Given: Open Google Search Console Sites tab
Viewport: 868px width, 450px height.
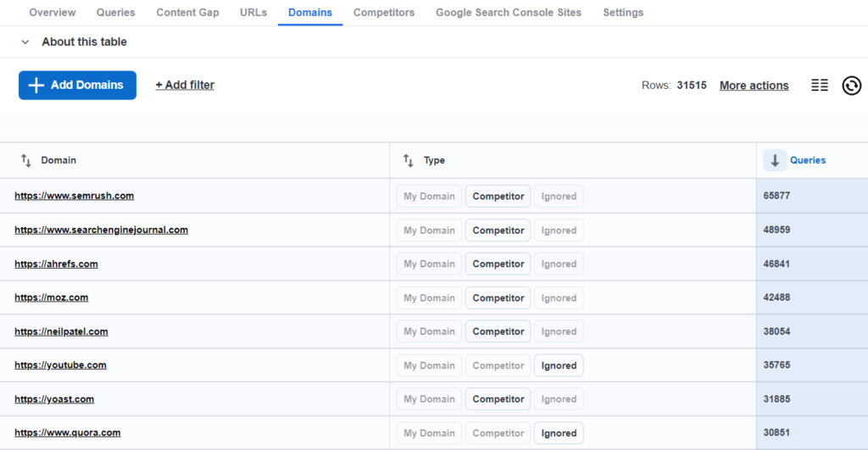Looking at the screenshot, I should (509, 12).
